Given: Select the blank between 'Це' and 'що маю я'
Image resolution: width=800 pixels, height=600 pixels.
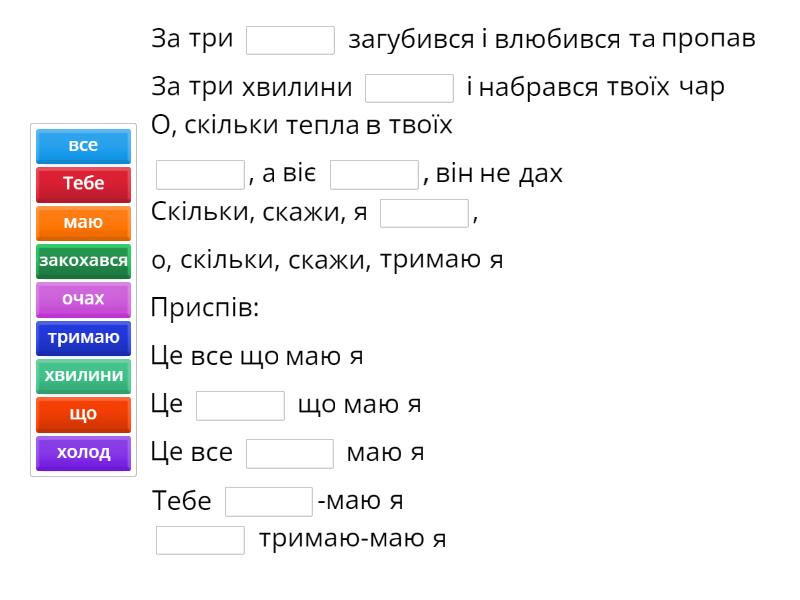Looking at the screenshot, I should [x=240, y=406].
